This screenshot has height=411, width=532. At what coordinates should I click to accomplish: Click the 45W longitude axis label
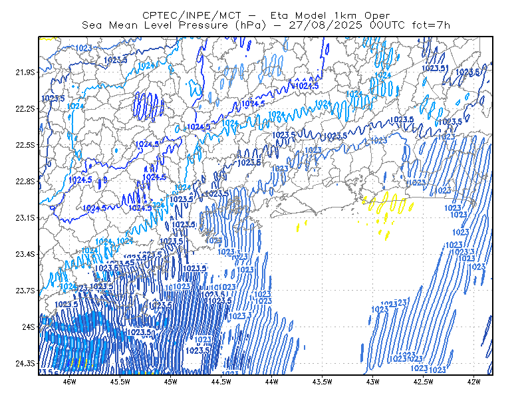(171, 382)
